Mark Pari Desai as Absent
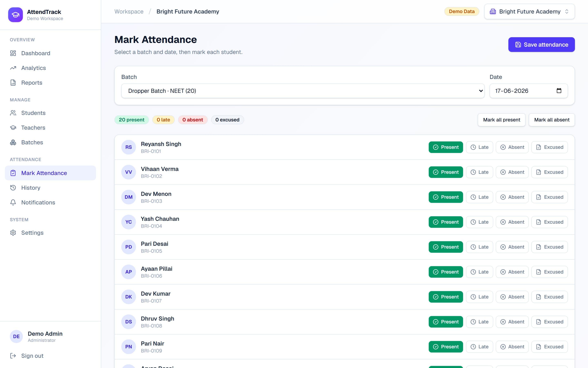 point(512,247)
